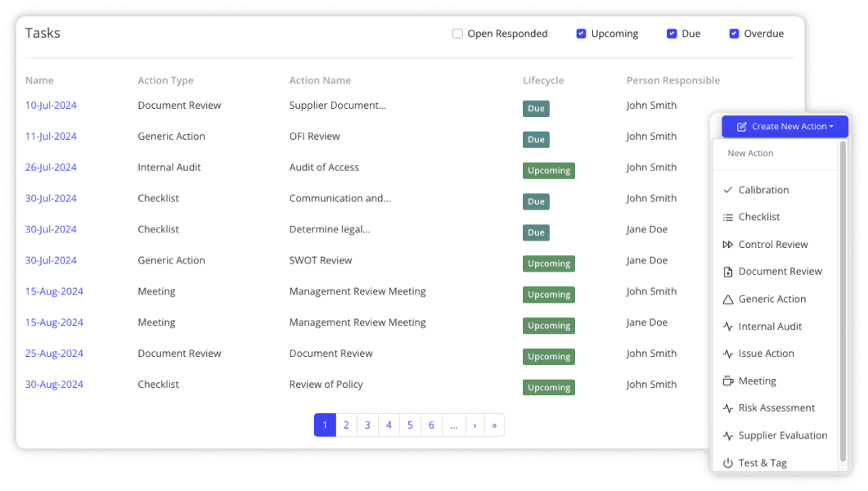Click the Checklist list icon
This screenshot has height=491, width=868.
[x=727, y=217]
